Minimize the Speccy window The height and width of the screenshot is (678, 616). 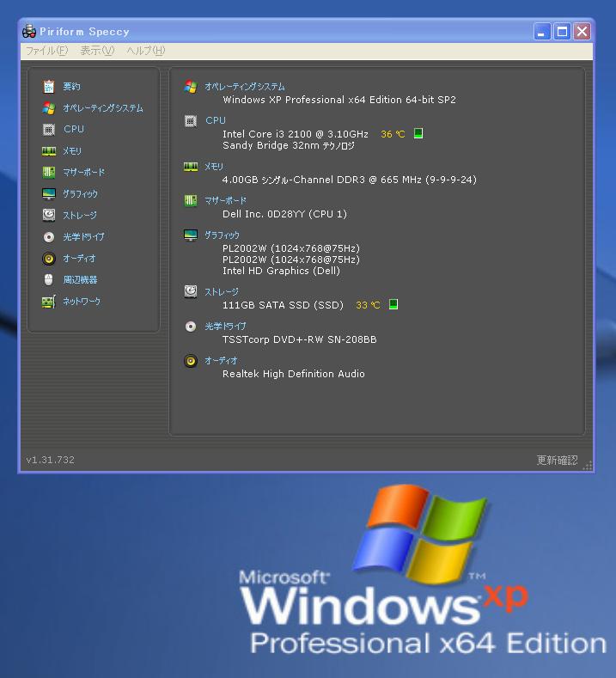pos(541,32)
